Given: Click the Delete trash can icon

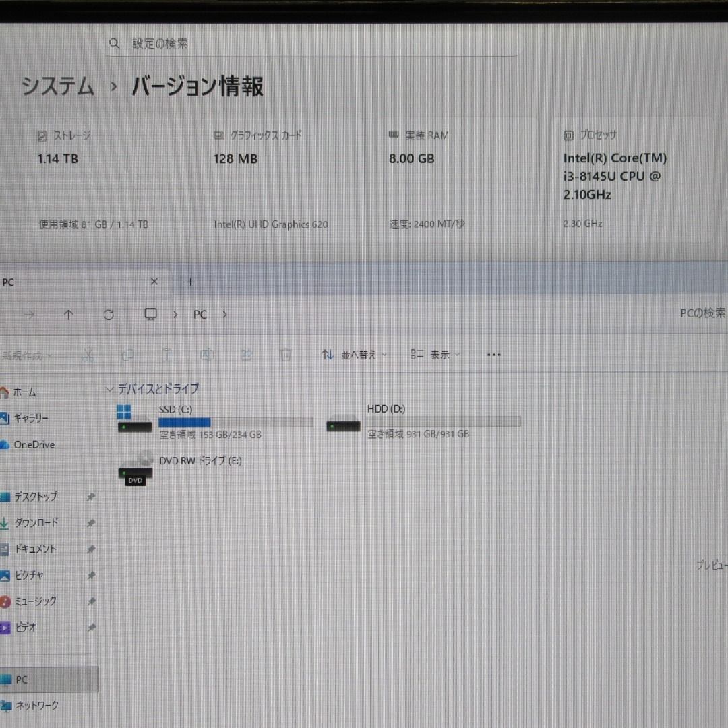Looking at the screenshot, I should click(286, 355).
